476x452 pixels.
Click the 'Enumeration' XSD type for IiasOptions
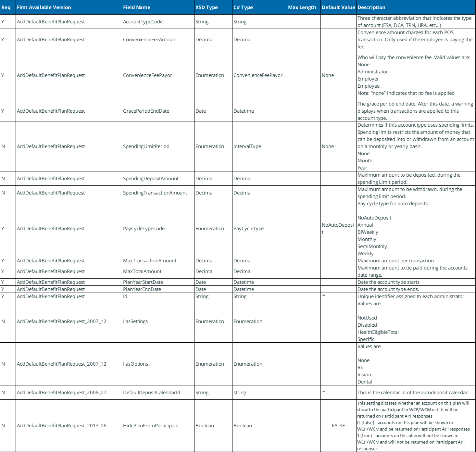coord(213,364)
